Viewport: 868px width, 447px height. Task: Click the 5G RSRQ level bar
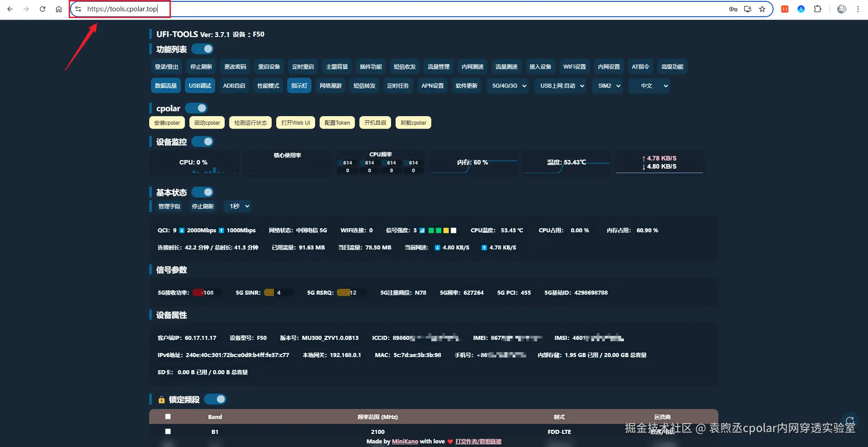click(351, 293)
